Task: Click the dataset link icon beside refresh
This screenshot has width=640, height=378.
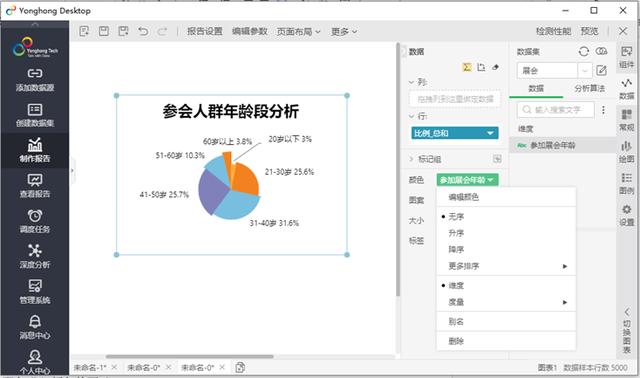Action: point(601,51)
